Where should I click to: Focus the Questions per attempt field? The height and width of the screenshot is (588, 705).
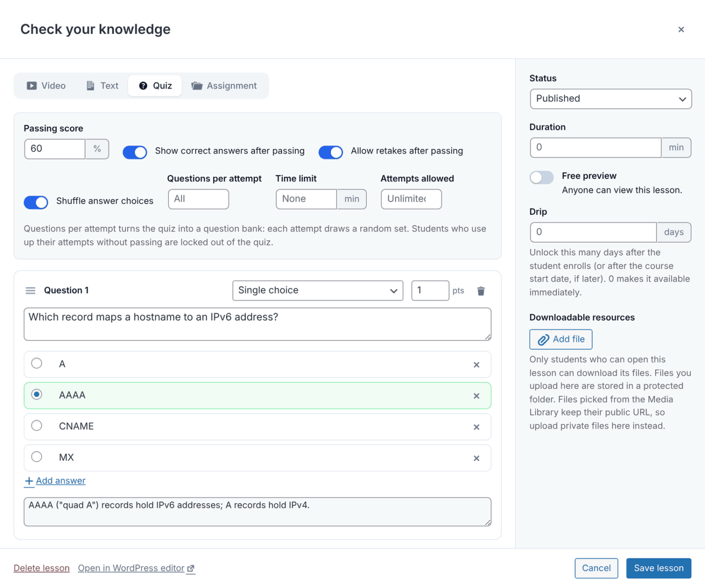pos(198,199)
